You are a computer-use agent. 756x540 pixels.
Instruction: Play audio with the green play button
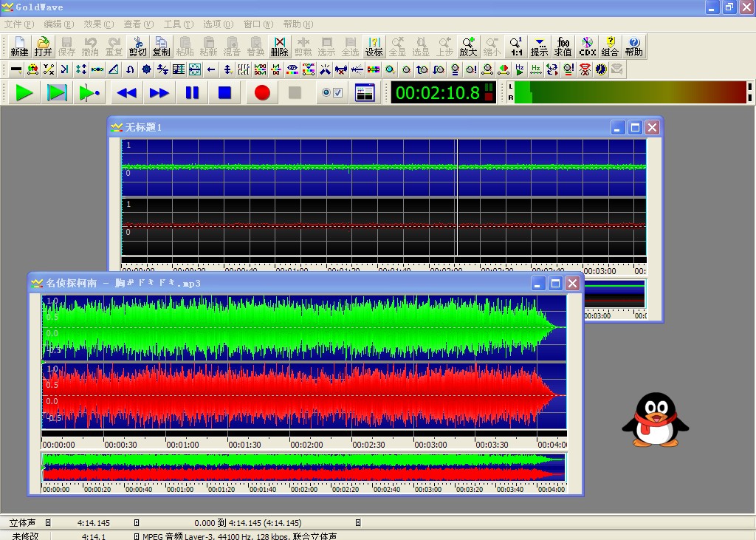click(x=24, y=92)
